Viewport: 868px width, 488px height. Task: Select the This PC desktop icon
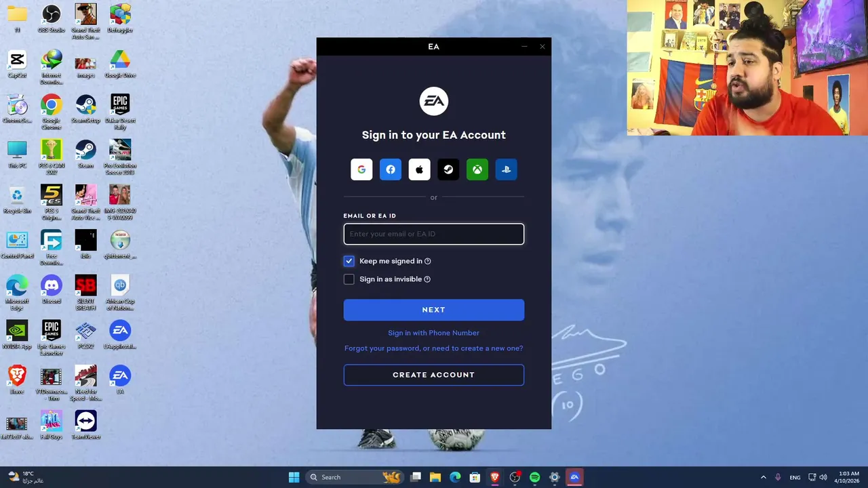coord(17,155)
